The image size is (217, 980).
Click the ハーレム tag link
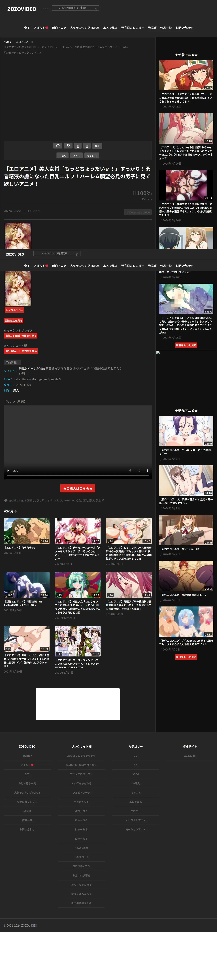pyautogui.click(x=69, y=500)
